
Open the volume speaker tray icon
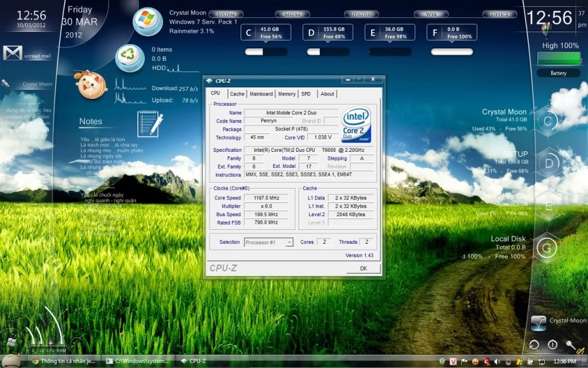coord(497,361)
